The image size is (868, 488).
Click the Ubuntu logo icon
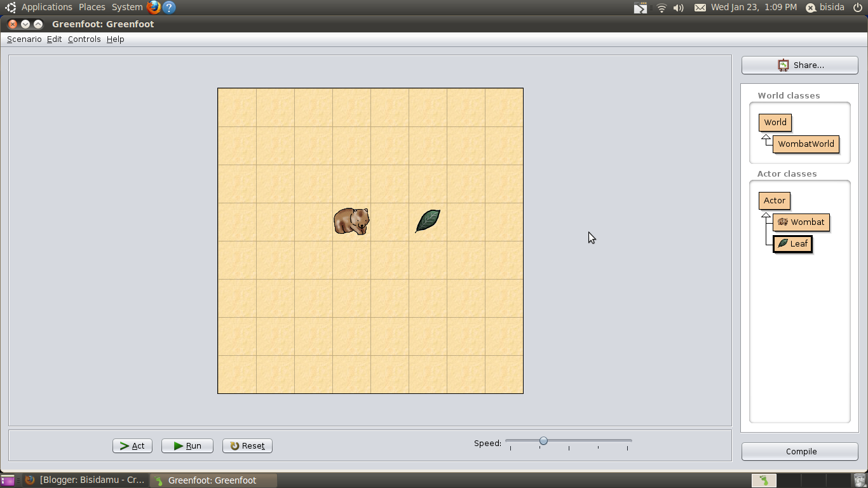11,8
